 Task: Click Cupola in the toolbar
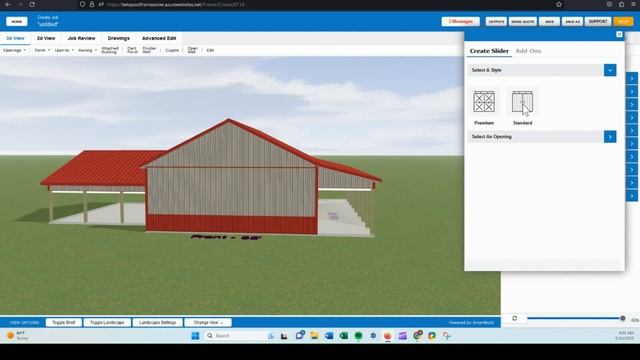pyautogui.click(x=172, y=50)
